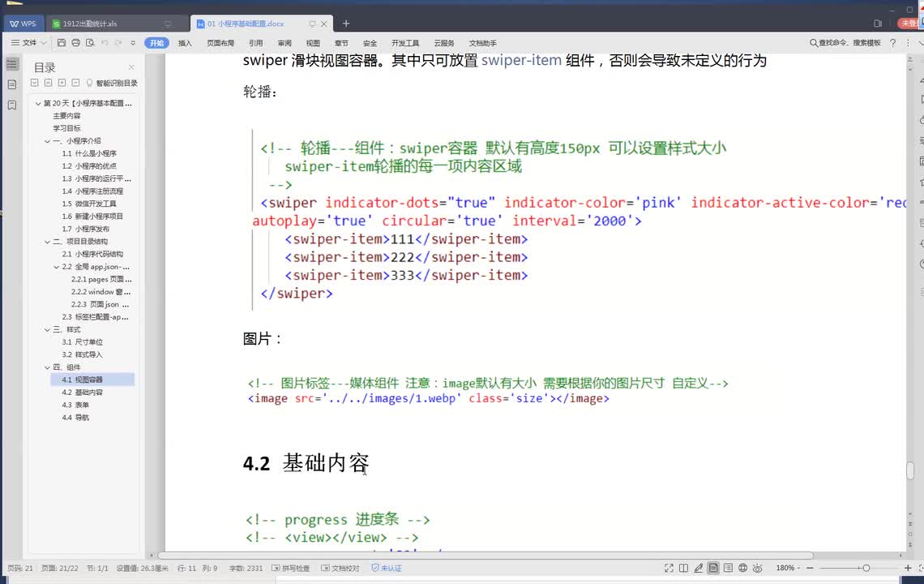Open the 安全 ribbon tab

370,43
